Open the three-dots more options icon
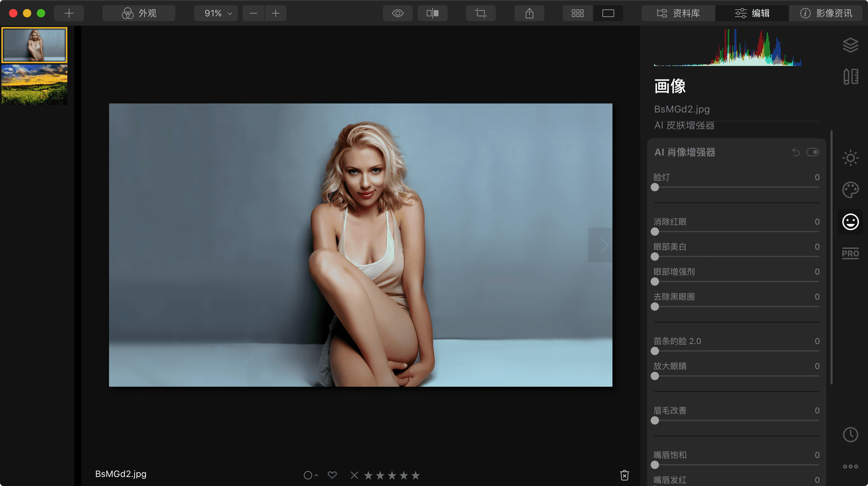 pyautogui.click(x=850, y=467)
